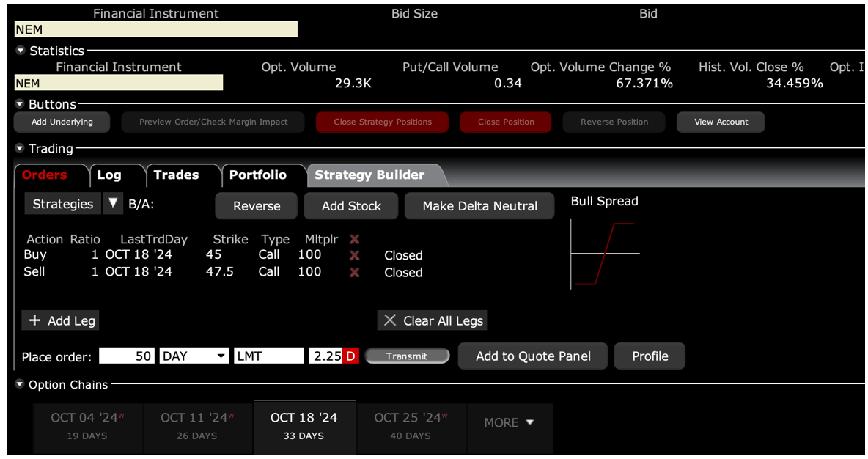Click the Bull Spread payoff diagram

point(605,254)
